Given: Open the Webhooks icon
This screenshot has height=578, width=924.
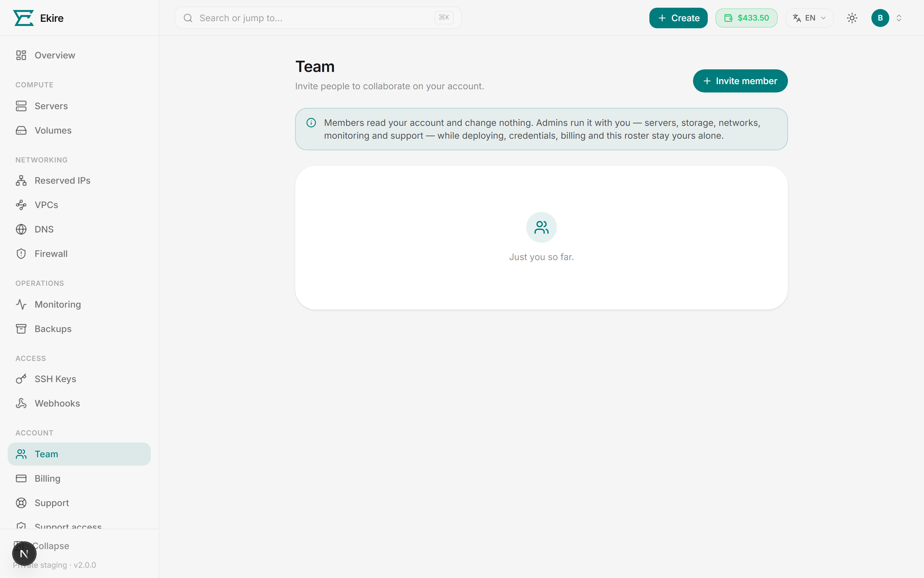Looking at the screenshot, I should click(x=21, y=403).
